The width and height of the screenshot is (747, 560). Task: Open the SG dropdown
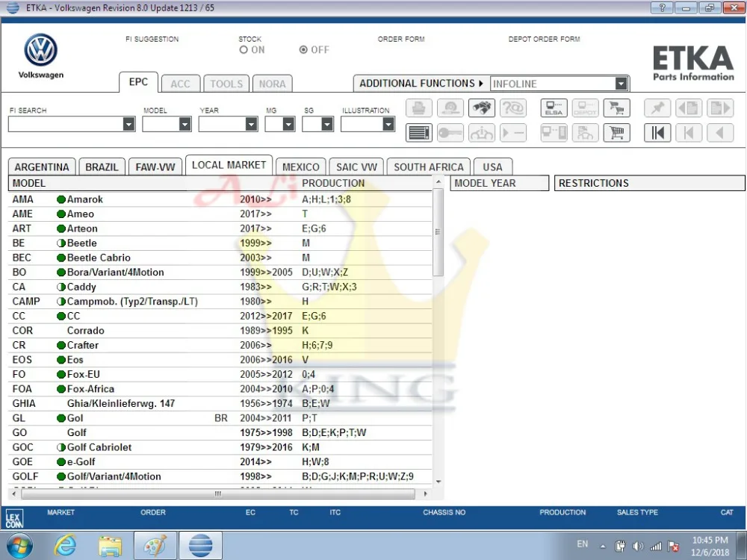pyautogui.click(x=327, y=124)
